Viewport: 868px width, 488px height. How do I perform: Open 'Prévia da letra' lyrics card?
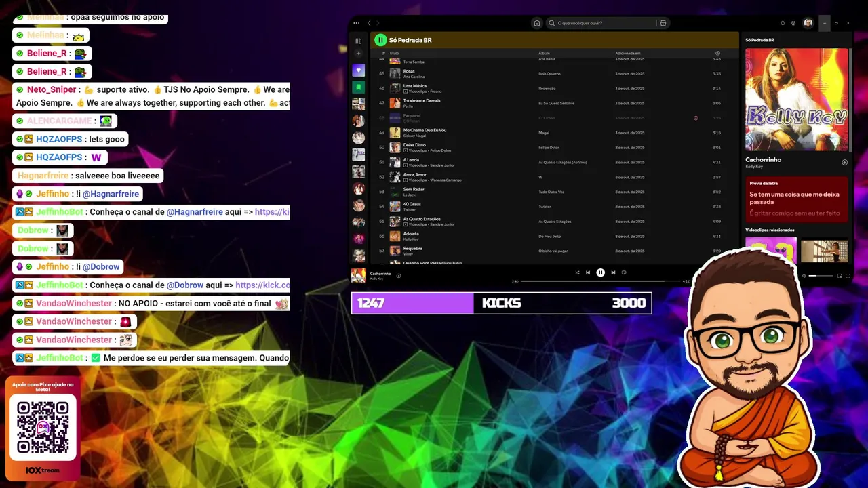(x=797, y=199)
